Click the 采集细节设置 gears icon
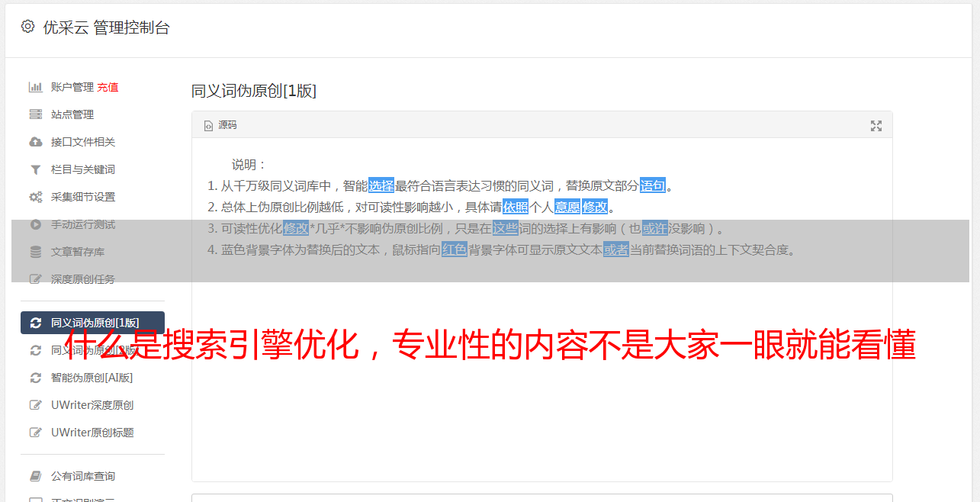The width and height of the screenshot is (980, 502). tap(35, 197)
